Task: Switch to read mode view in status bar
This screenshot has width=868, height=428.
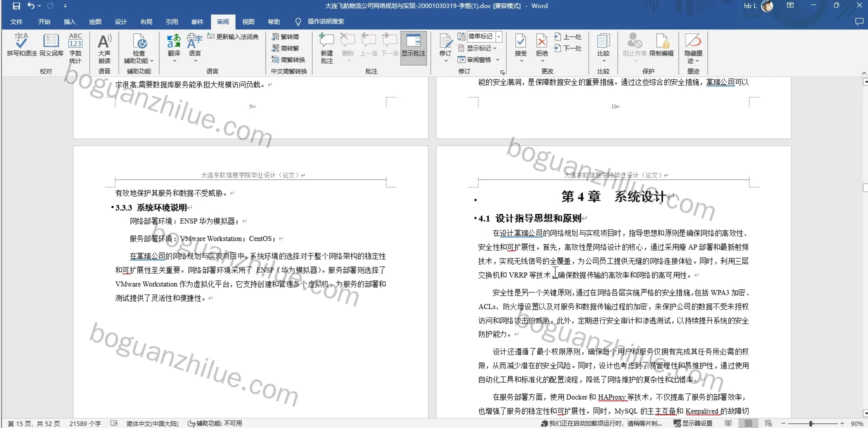Action: coord(728,423)
